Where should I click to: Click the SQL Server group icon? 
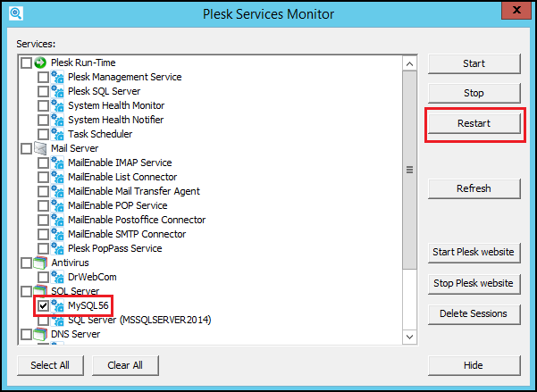[x=40, y=291]
